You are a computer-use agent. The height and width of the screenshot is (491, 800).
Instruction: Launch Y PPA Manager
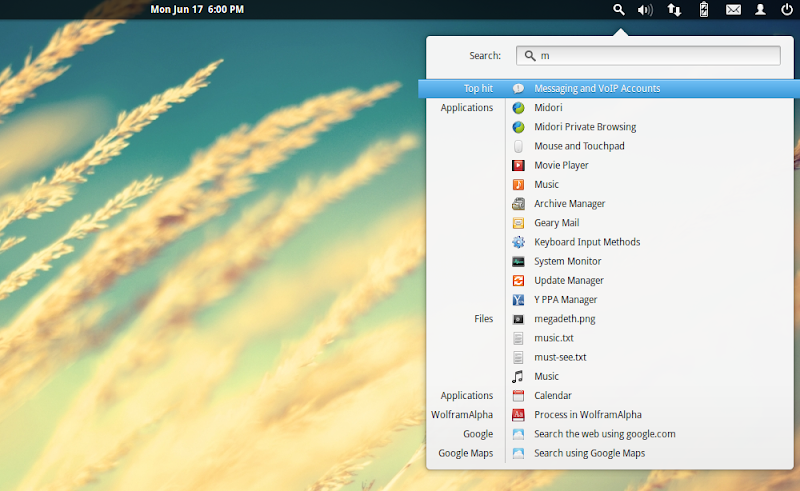565,300
